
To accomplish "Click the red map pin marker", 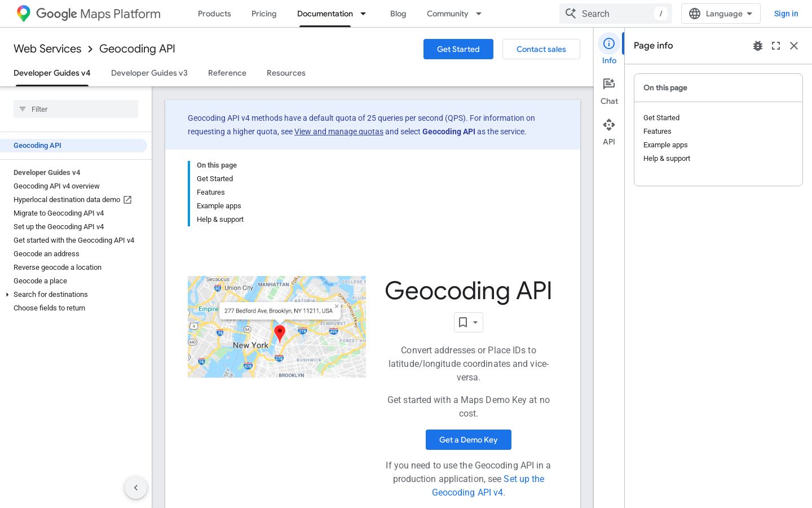I will (280, 334).
